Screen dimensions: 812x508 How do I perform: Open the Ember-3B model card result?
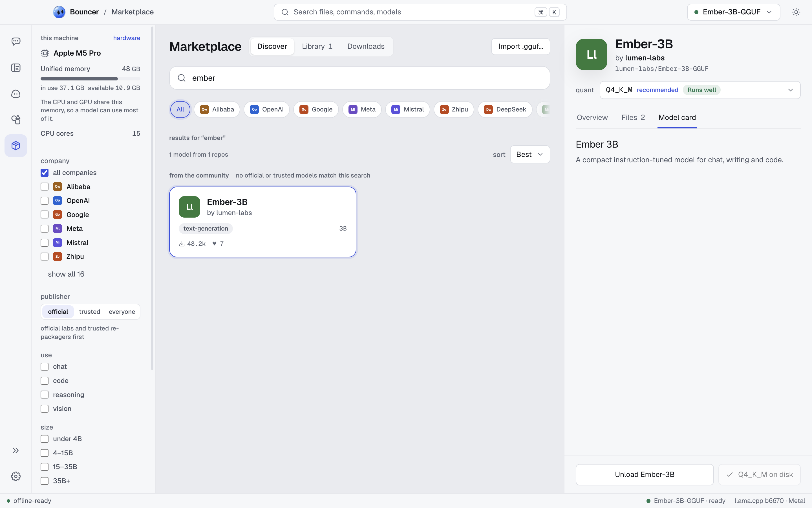263,222
